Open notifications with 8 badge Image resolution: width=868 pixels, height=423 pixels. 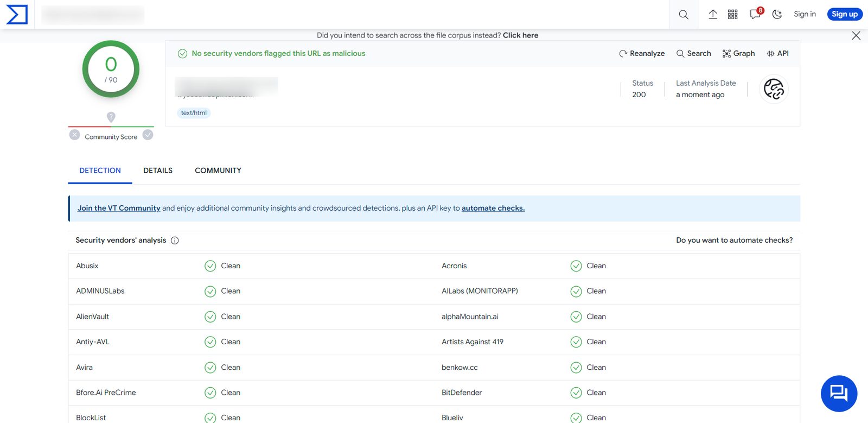(x=756, y=14)
